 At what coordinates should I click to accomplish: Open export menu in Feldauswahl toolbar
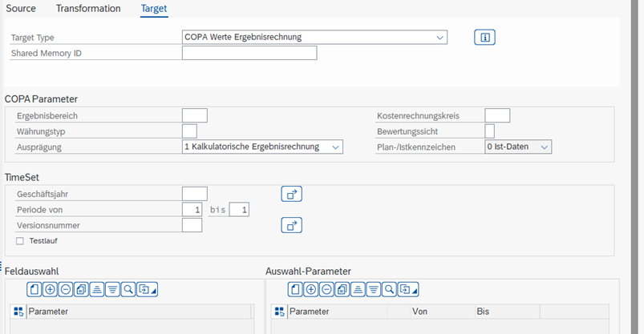click(148, 290)
